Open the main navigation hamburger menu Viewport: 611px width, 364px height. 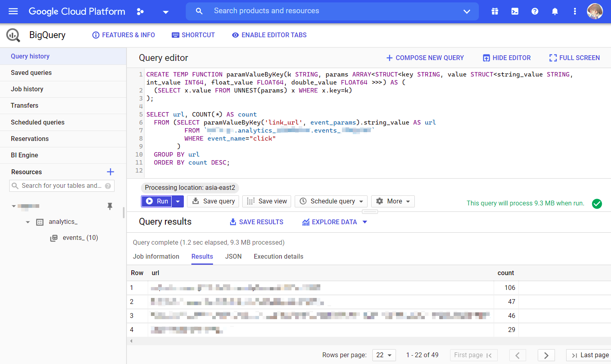click(x=13, y=11)
